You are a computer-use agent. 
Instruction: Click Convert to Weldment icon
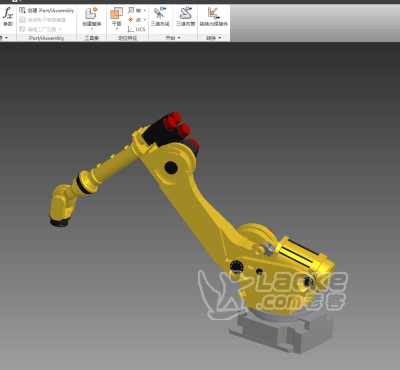[x=214, y=16]
